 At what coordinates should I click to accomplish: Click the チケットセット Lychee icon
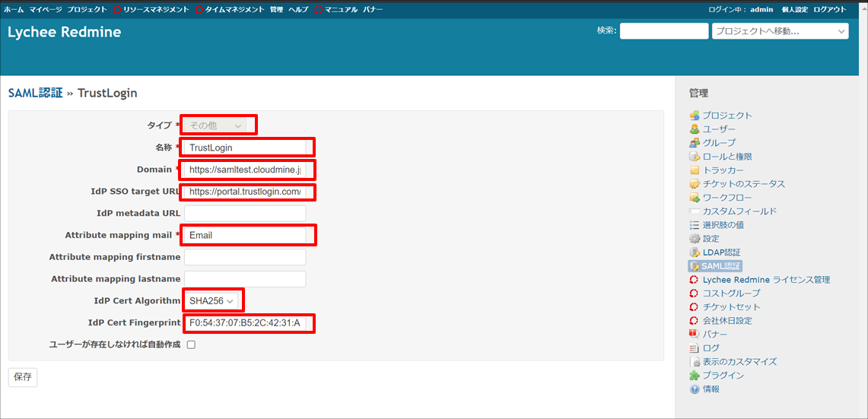[695, 306]
